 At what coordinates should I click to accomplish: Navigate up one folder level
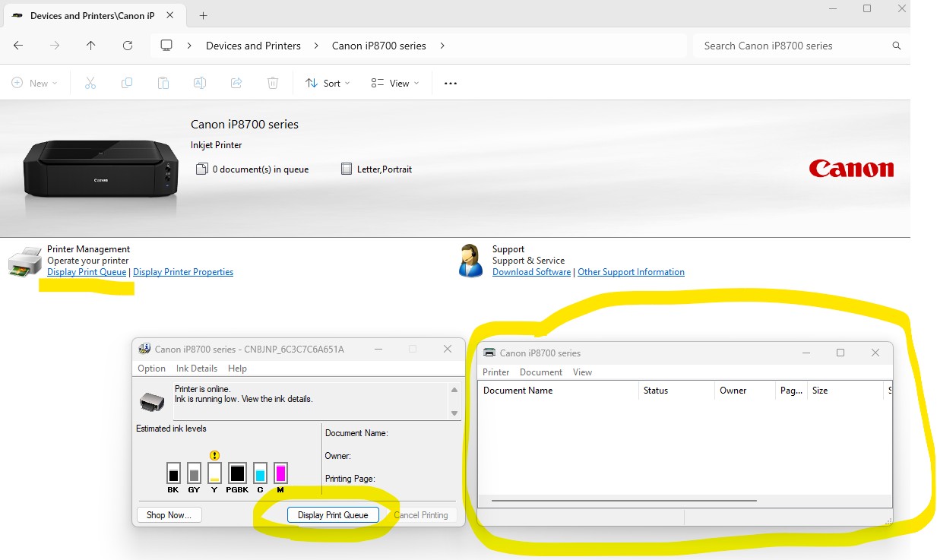click(91, 46)
